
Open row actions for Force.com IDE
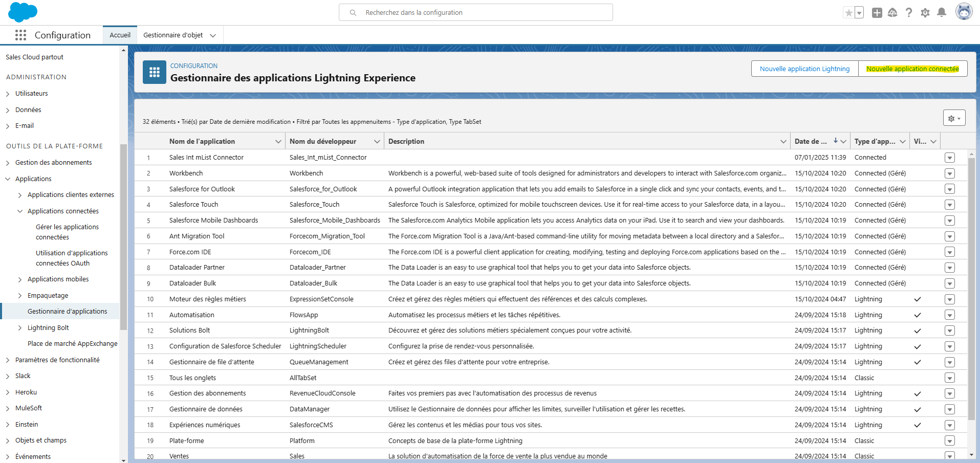click(x=950, y=252)
